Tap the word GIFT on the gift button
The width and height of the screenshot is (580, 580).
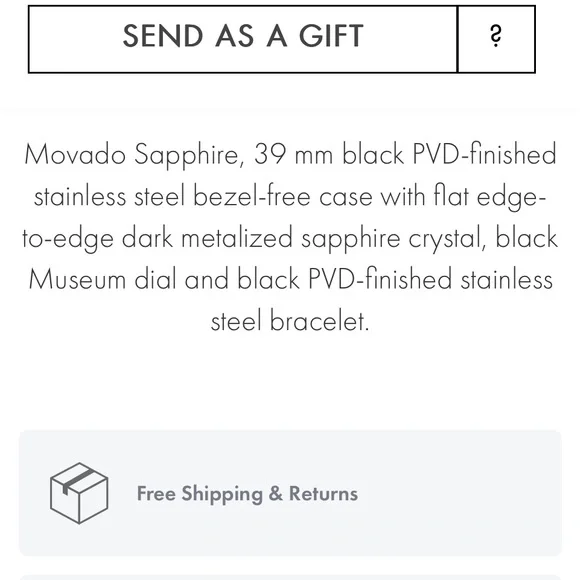coord(331,36)
